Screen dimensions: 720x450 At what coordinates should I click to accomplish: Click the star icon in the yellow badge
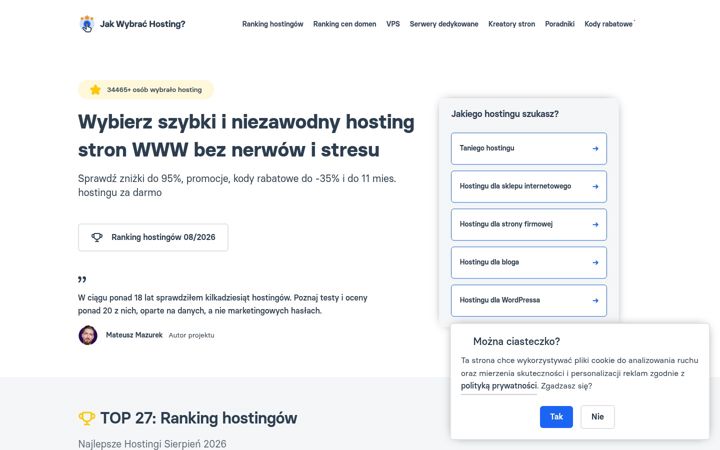[95, 90]
